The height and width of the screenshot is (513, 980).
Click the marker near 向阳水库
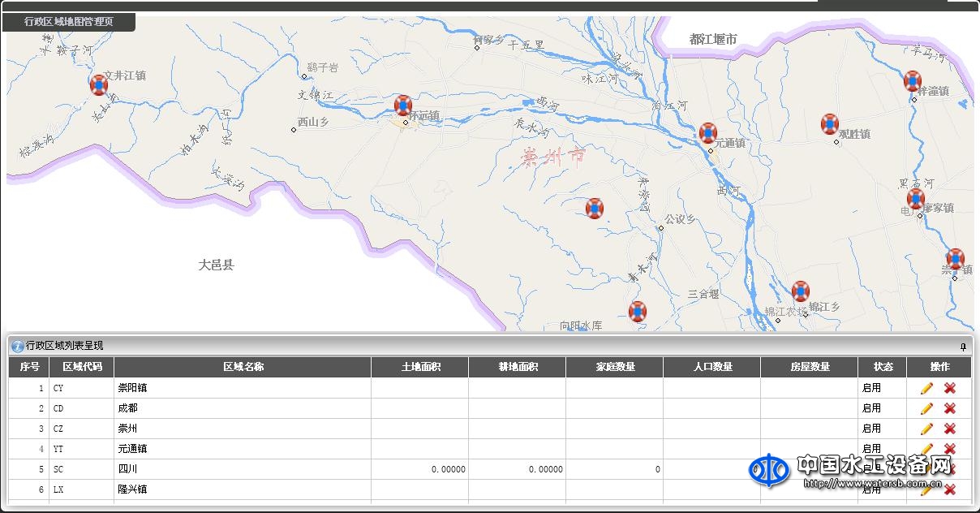[x=638, y=311]
